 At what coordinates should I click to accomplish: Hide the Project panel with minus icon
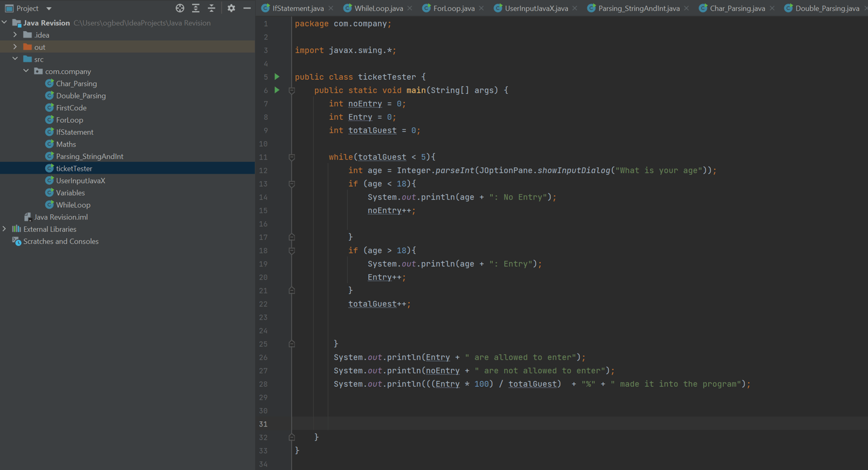click(247, 8)
